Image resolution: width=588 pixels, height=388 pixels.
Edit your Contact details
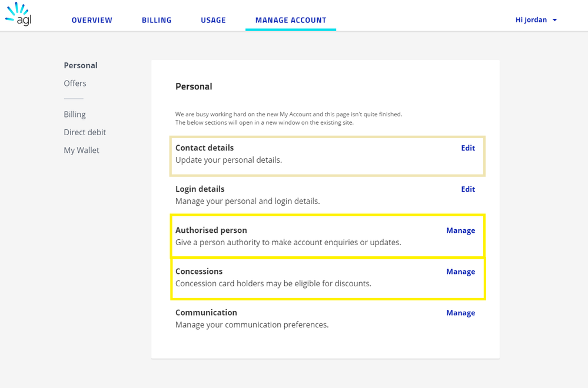pyautogui.click(x=468, y=148)
